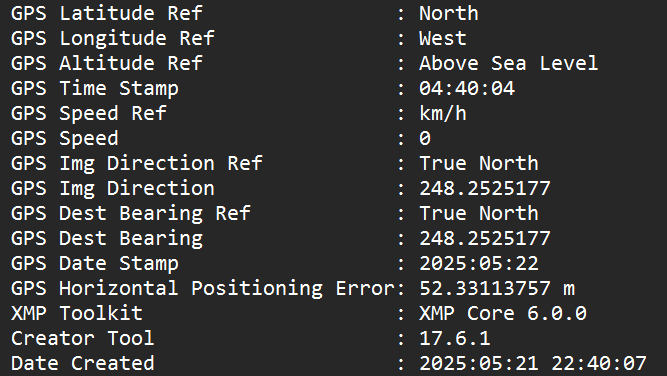Select the GPS Img Direction value 248.2525177
The height and width of the screenshot is (376, 667).
485,188
